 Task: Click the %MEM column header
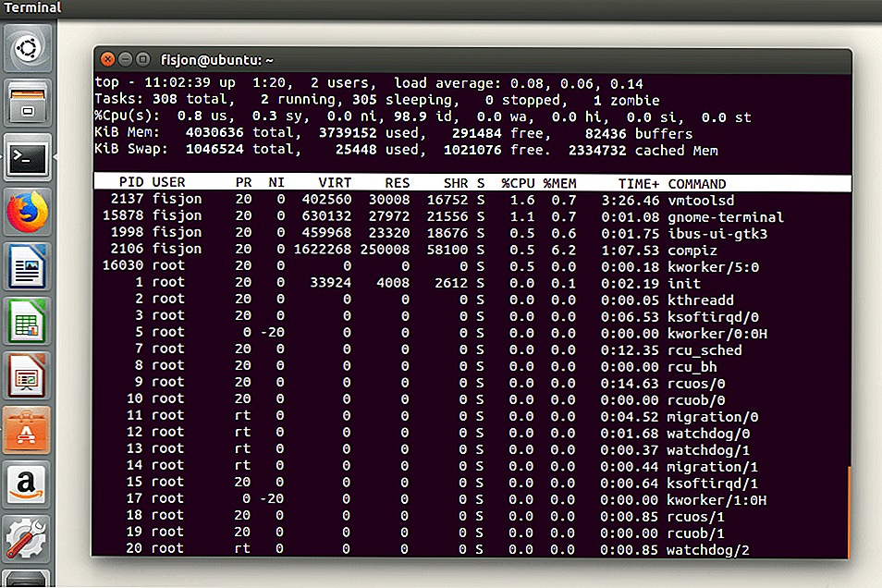point(559,183)
